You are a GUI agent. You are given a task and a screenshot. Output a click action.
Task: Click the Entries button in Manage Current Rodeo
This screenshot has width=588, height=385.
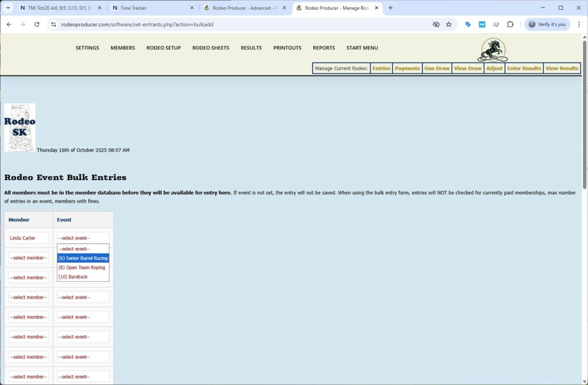[x=381, y=68]
